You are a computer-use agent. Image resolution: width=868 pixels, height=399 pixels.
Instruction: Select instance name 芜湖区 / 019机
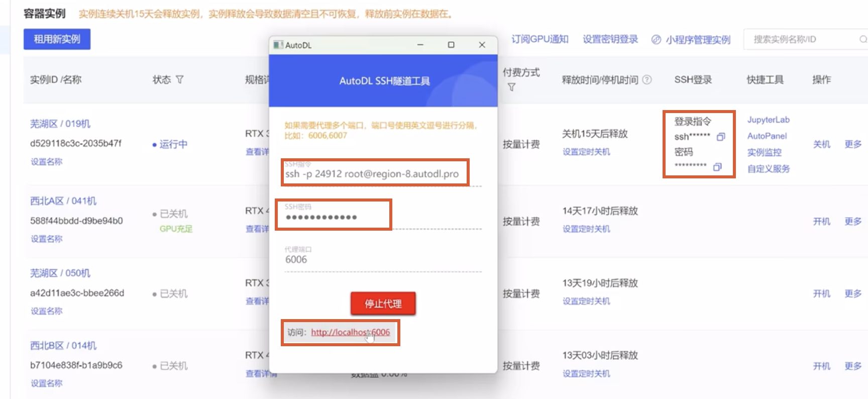[60, 124]
